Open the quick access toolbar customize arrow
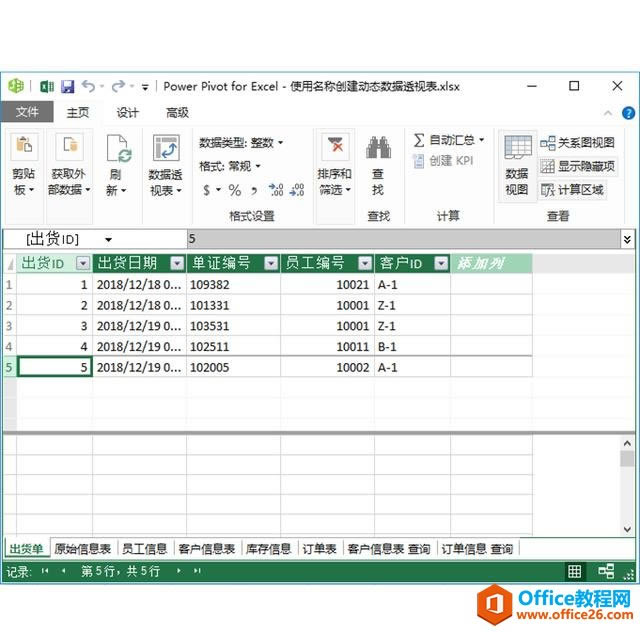The height and width of the screenshot is (632, 640). point(145,87)
